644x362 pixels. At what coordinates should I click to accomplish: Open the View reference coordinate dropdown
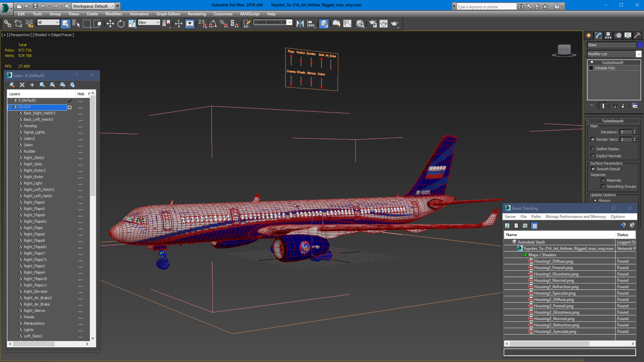pos(149,22)
